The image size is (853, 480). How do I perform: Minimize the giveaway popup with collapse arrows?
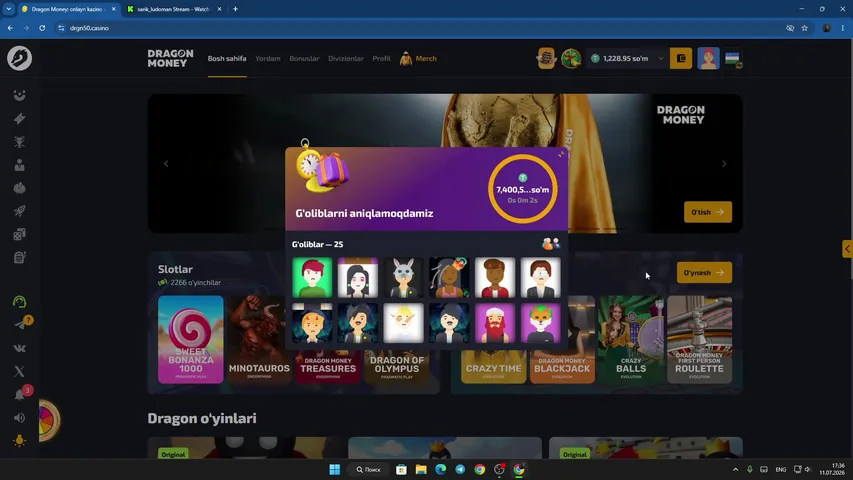click(x=561, y=155)
